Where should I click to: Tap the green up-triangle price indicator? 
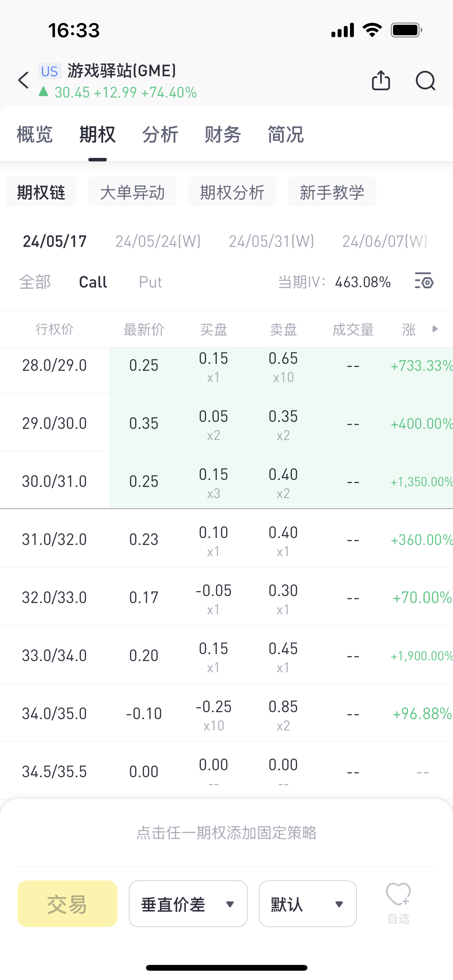43,92
